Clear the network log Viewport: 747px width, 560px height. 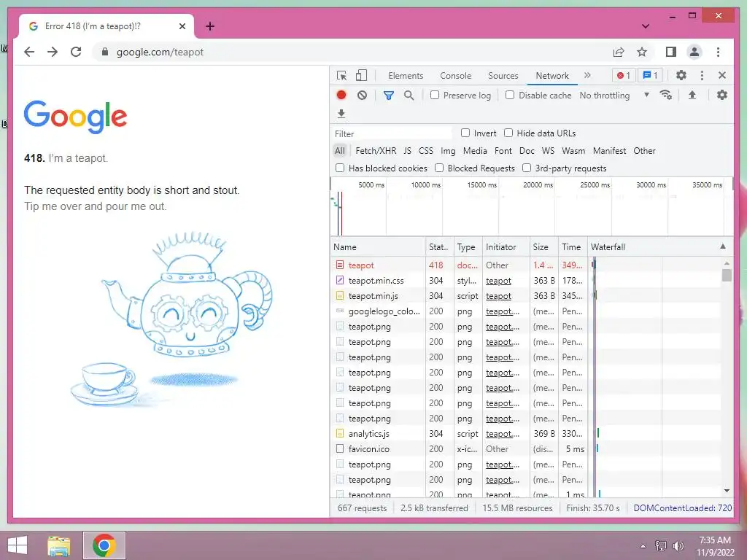[x=362, y=95]
